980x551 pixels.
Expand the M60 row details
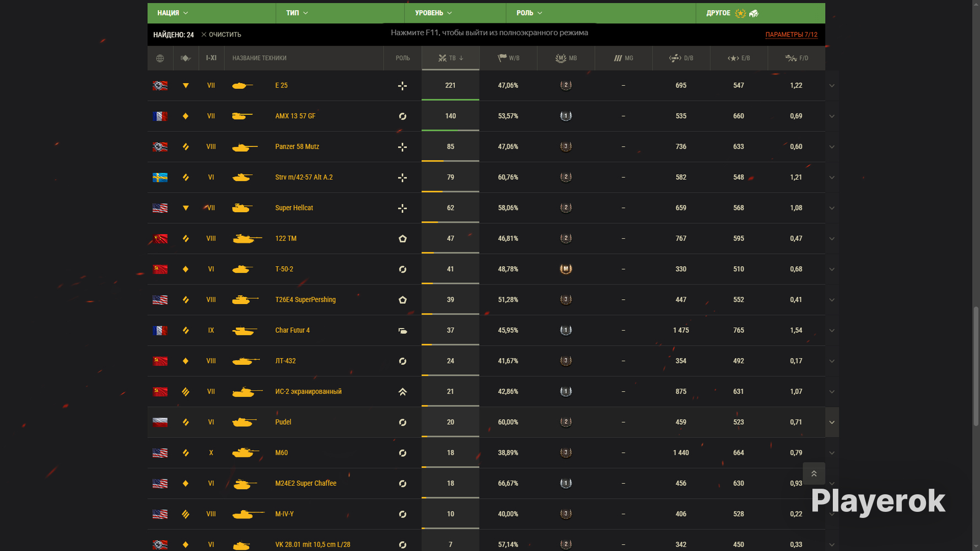(832, 453)
